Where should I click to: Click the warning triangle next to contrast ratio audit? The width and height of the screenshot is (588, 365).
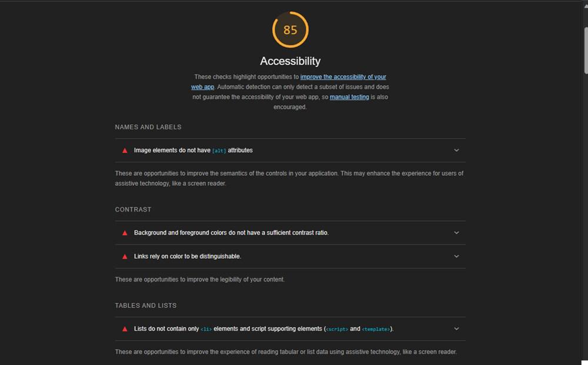click(125, 233)
